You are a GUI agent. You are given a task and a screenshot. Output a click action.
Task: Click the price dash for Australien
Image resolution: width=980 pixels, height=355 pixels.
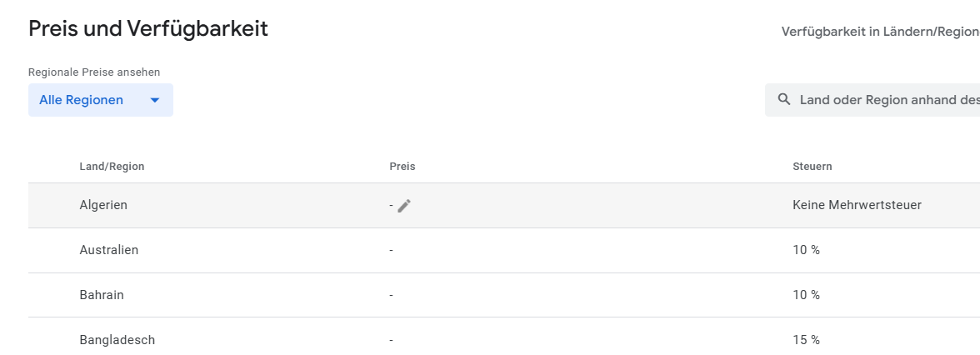391,250
